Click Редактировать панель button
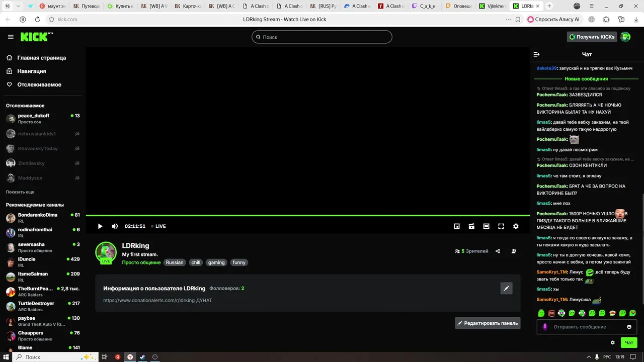 pos(488,323)
